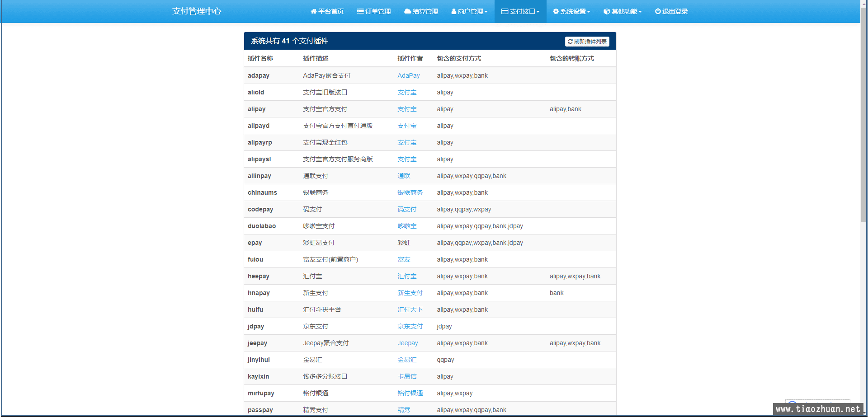Expand the 支付接口 dropdown caret
The height and width of the screenshot is (417, 868).
coord(538,12)
